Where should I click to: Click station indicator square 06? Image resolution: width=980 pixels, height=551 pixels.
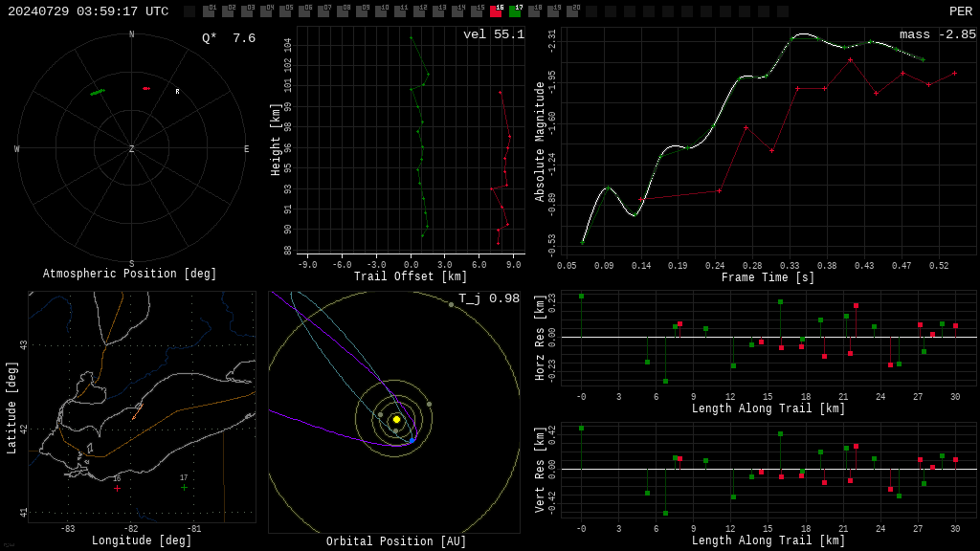tap(304, 11)
